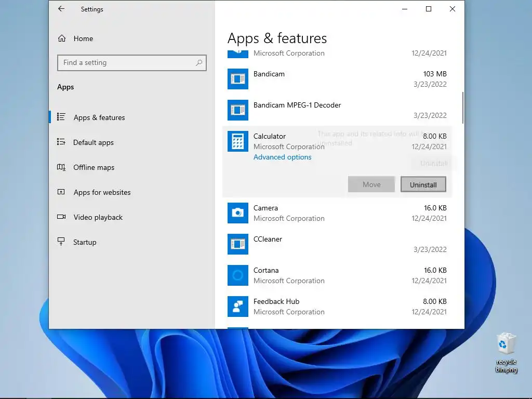Click the back arrow in Settings
532x399 pixels.
[61, 9]
